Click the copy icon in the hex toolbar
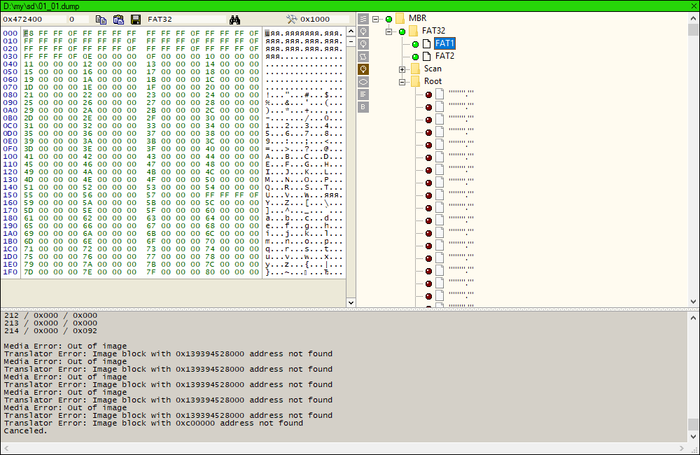Viewport: 700px width, 455px height. click(x=101, y=19)
